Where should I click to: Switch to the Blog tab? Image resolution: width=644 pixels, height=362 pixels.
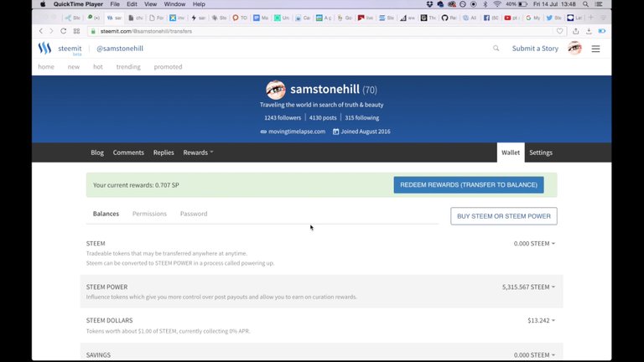coord(97,153)
